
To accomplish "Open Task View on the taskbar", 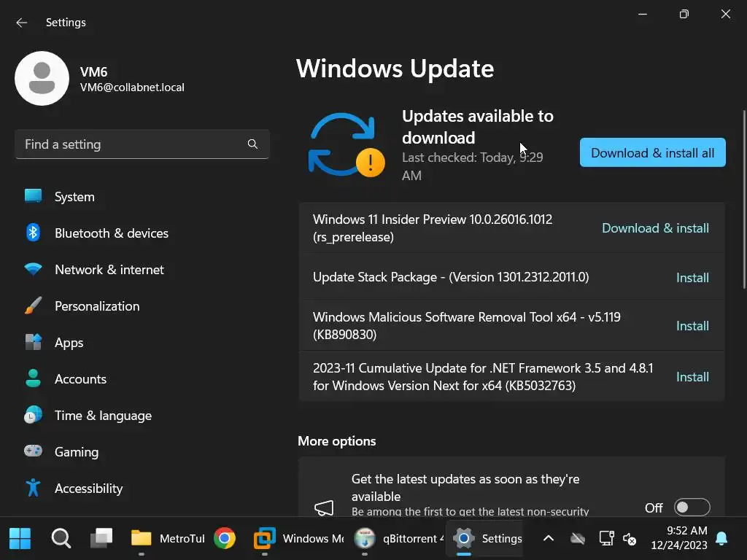I will 101,539.
